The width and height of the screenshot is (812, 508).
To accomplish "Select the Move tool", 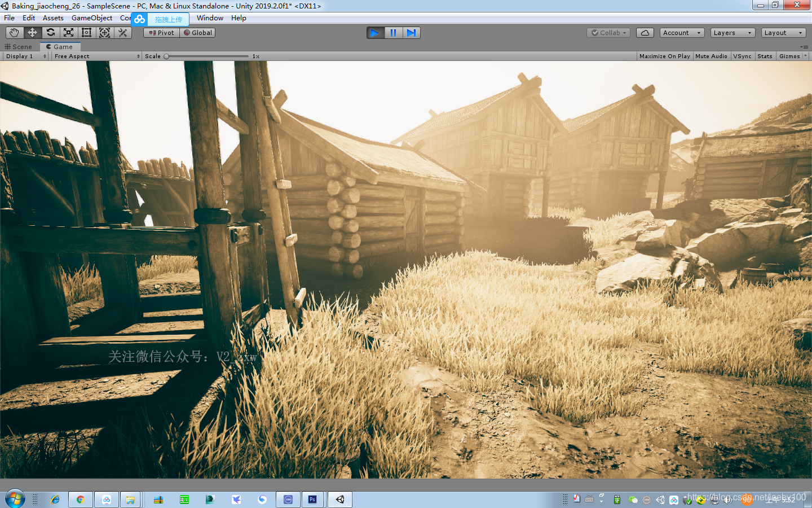I will click(32, 33).
